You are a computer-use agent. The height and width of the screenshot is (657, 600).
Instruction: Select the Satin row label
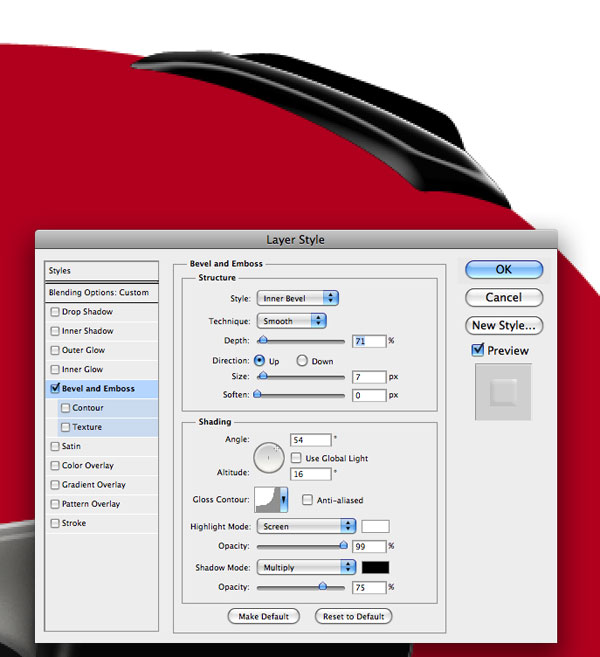[71, 446]
